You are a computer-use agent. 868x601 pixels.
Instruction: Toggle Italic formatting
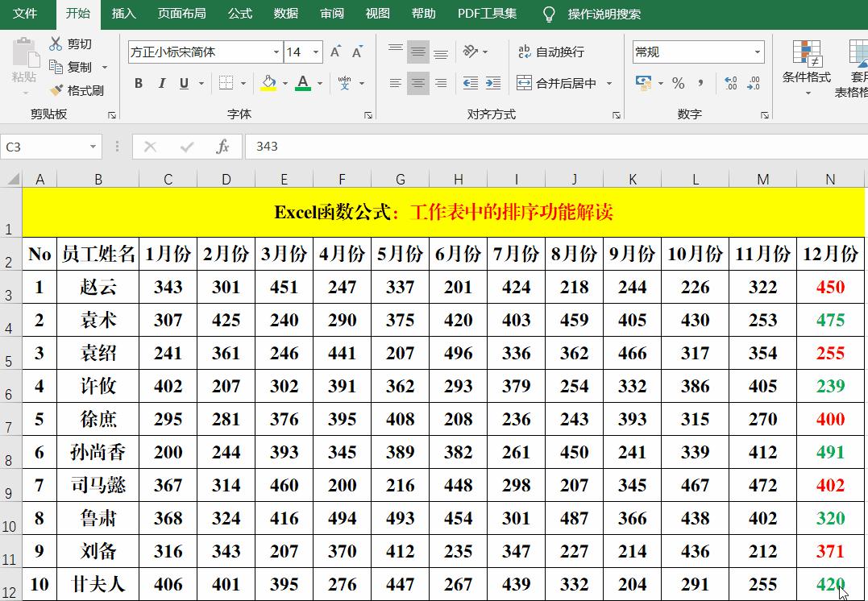click(x=162, y=83)
